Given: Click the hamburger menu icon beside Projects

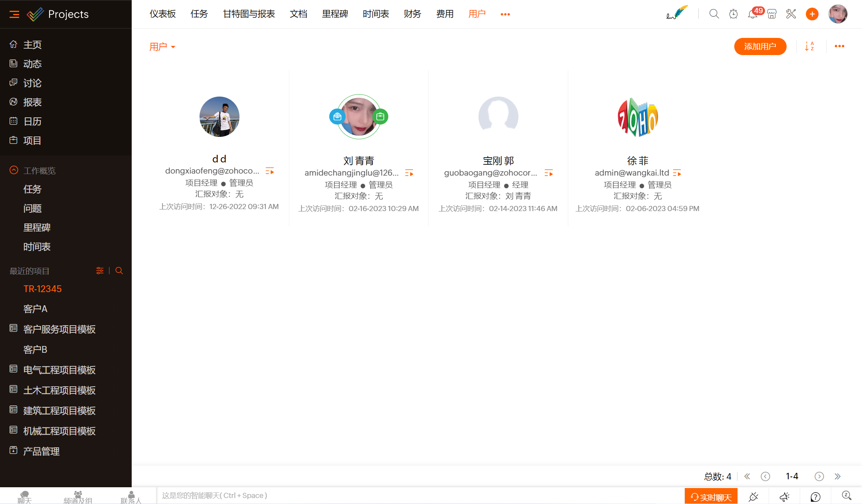Looking at the screenshot, I should [14, 14].
